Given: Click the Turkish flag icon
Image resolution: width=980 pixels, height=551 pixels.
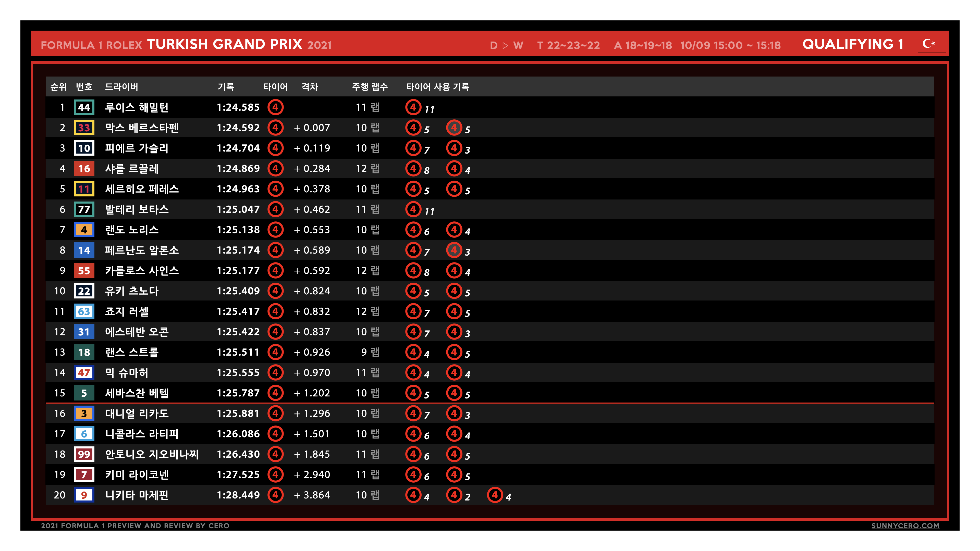Looking at the screenshot, I should (931, 44).
